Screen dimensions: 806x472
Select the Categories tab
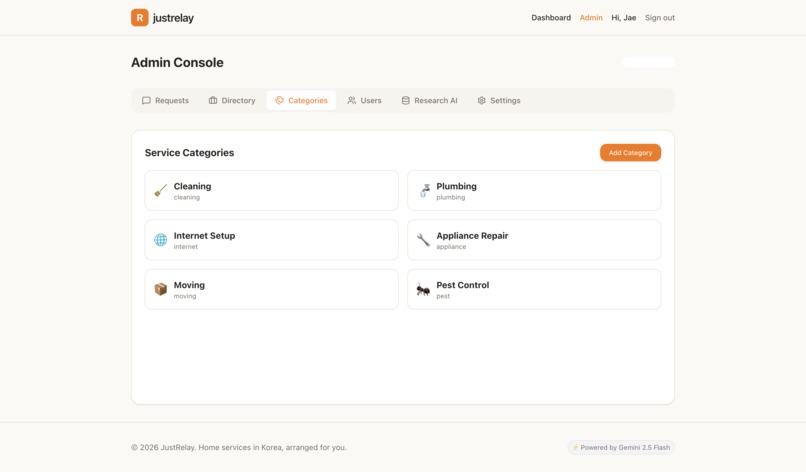[x=301, y=100]
